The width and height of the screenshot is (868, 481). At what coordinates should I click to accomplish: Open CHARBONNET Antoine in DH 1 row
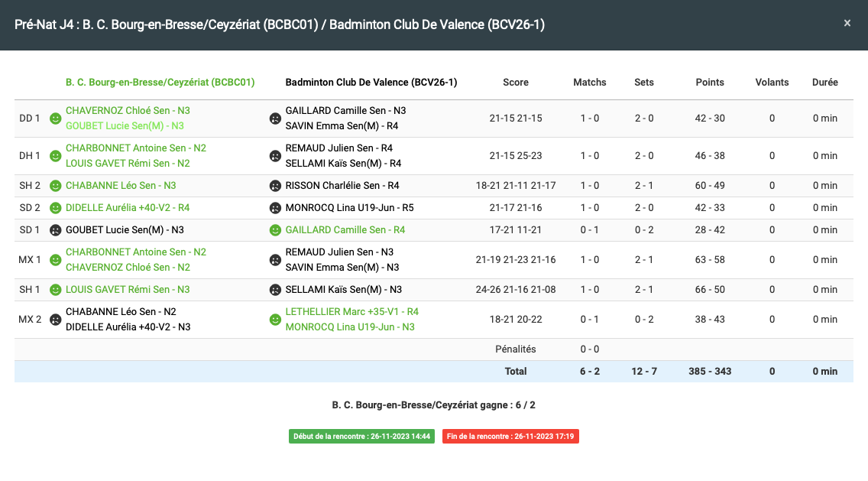[136, 148]
